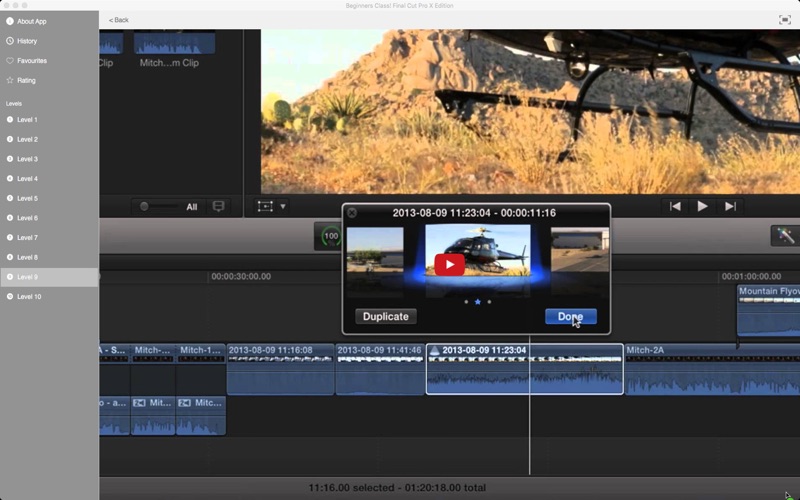Click the 00:01:00:00.00 ruler mark

(x=751, y=277)
